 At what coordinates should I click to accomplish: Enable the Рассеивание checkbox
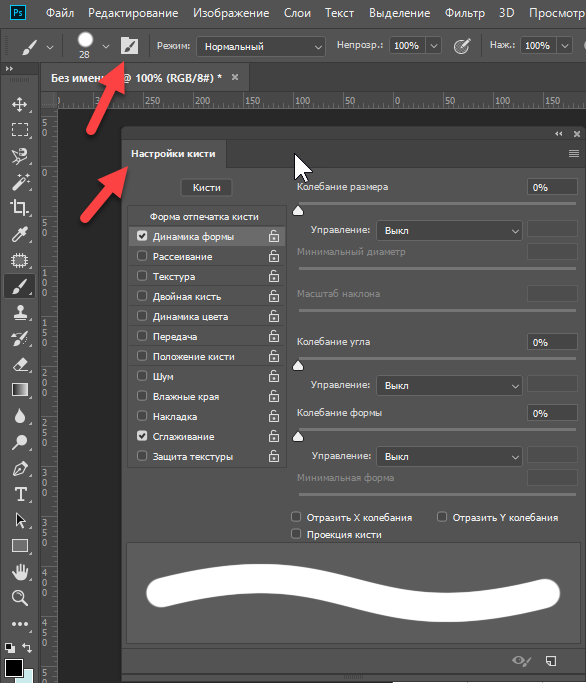tap(142, 256)
